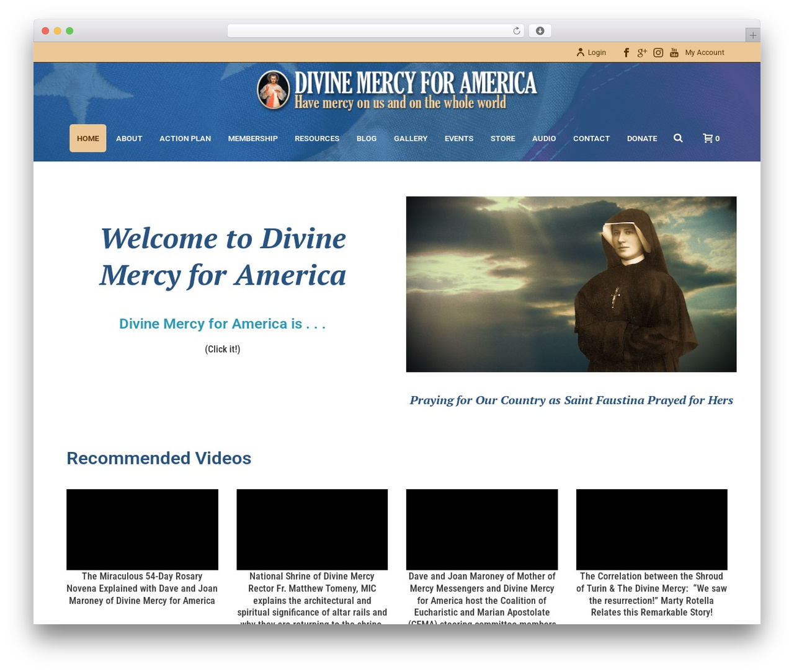Play the Shroud of Turin correlation video

point(652,529)
